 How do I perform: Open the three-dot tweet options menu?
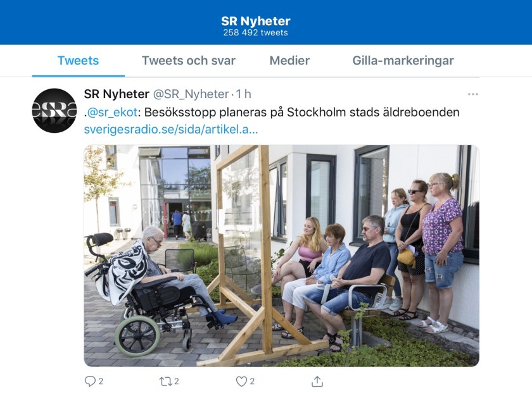472,94
